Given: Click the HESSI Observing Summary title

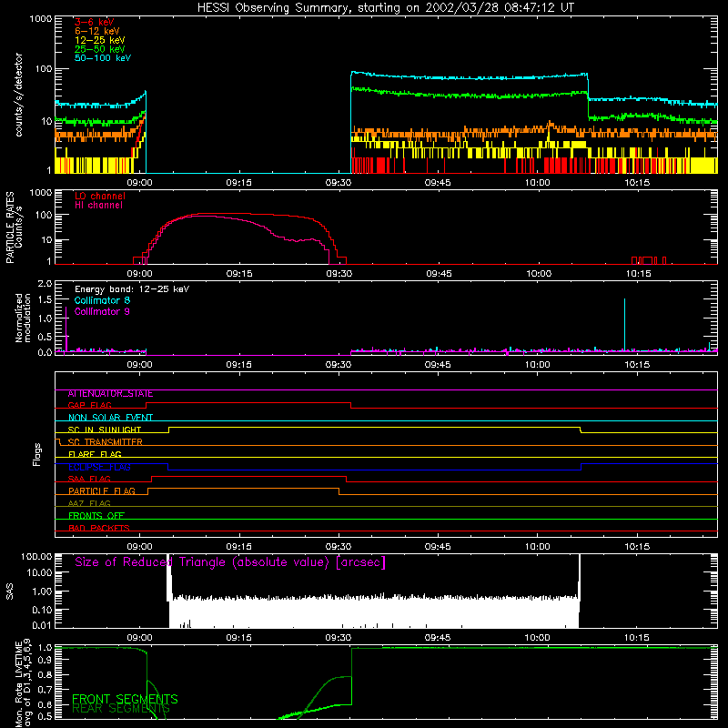Looking at the screenshot, I should 385,8.
